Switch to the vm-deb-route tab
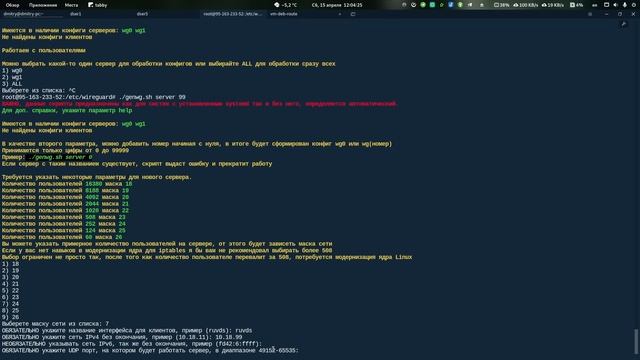This screenshot has width=640, height=360. 284,14
